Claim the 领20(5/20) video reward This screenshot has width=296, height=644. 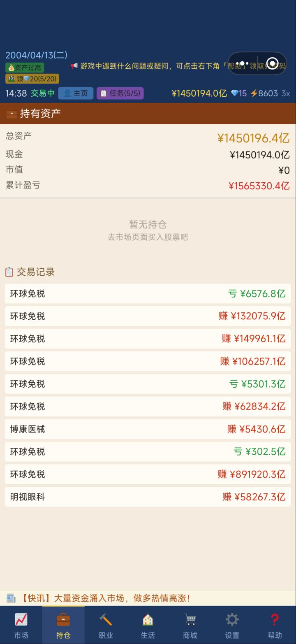coord(32,79)
